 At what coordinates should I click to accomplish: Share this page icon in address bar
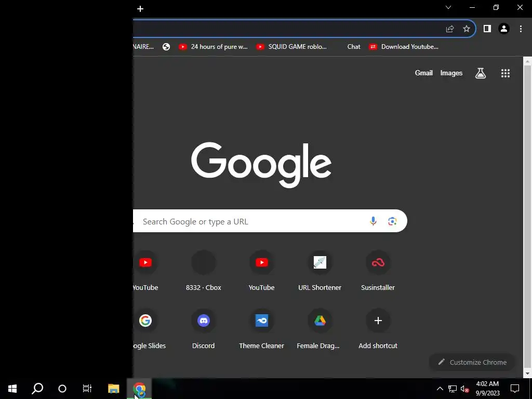(x=450, y=29)
